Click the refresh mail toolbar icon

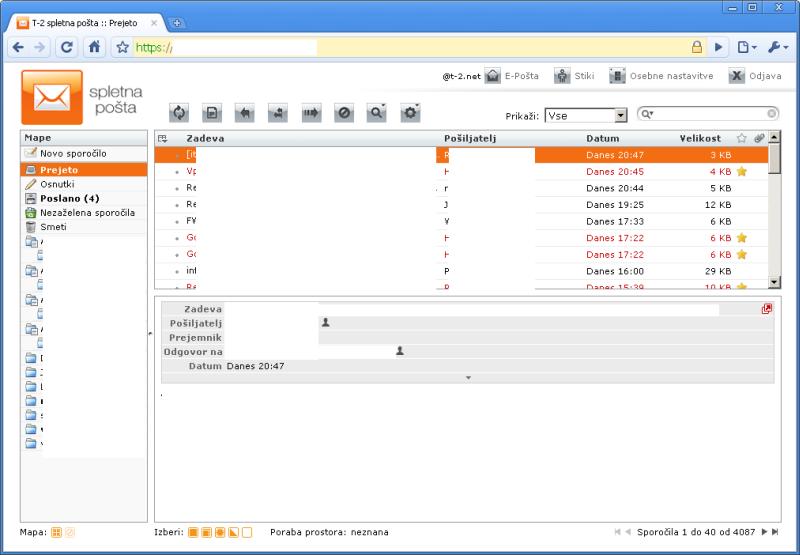pos(179,114)
